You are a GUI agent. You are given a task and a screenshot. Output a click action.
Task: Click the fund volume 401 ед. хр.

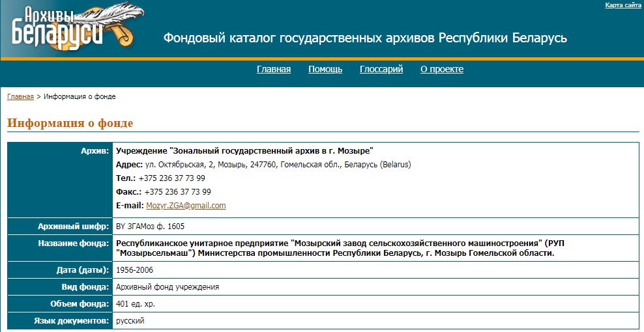pos(136,304)
